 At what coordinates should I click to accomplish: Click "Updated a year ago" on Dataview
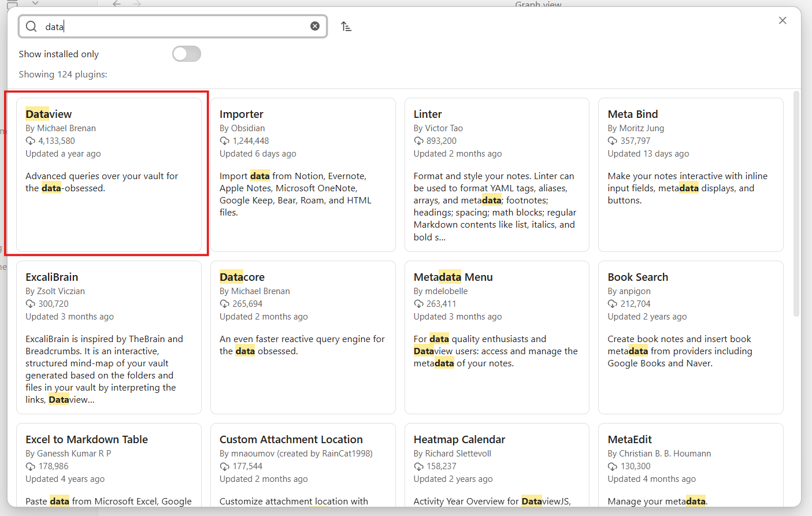pyautogui.click(x=63, y=154)
